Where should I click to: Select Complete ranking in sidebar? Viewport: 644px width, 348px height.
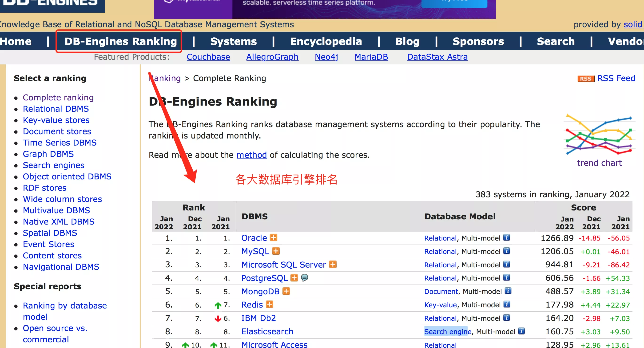coord(58,98)
